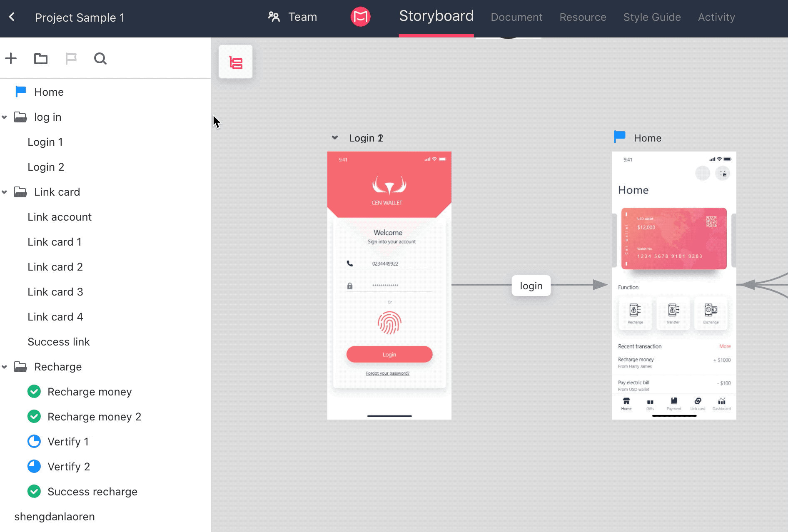Click the pink Mockplus logo
This screenshot has height=532, width=788.
(360, 17)
